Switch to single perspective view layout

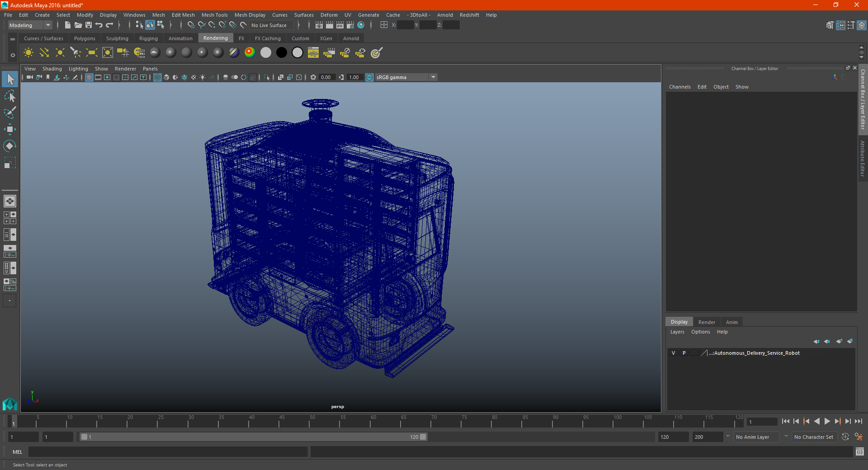coord(10,201)
